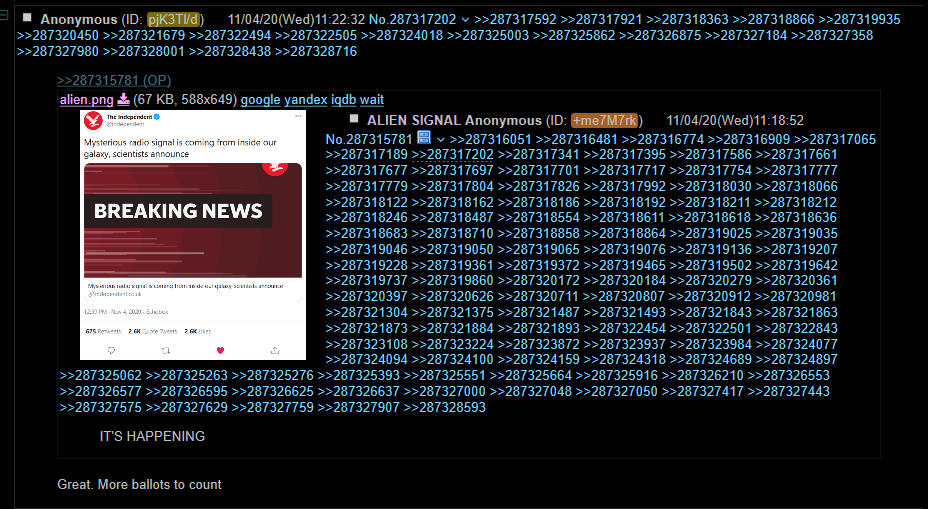Open OP backlink >>287321487
The image size is (928, 509).
tap(539, 313)
